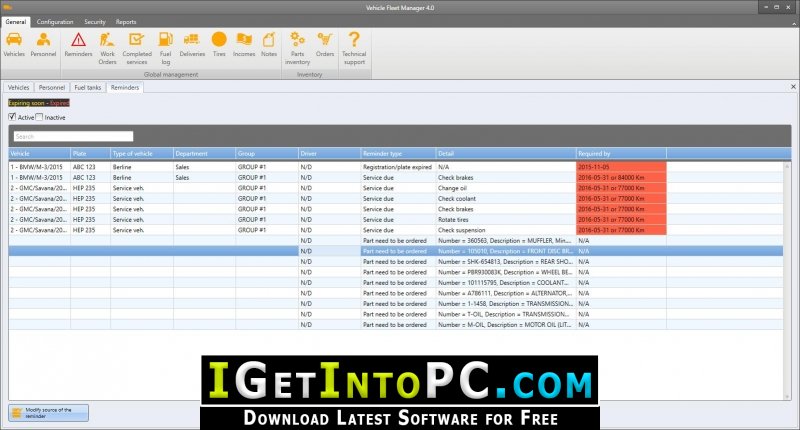Open Technical support help icon
The width and height of the screenshot is (800, 430).
pos(354,48)
